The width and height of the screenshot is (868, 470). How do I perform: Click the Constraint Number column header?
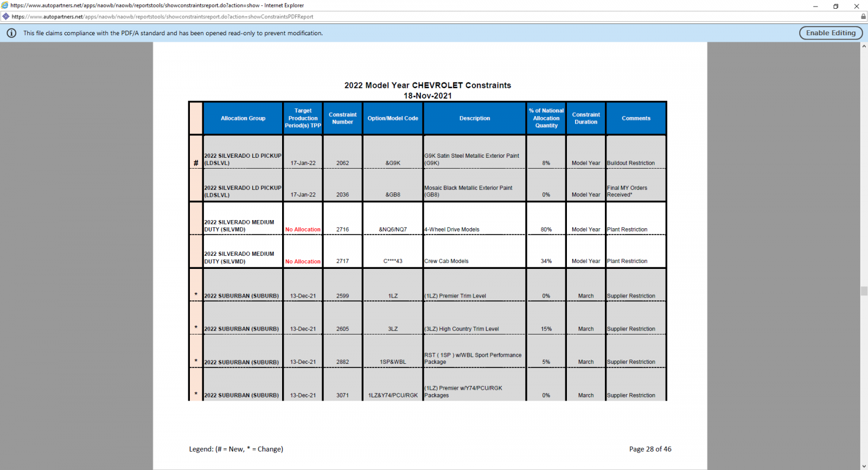click(x=342, y=118)
